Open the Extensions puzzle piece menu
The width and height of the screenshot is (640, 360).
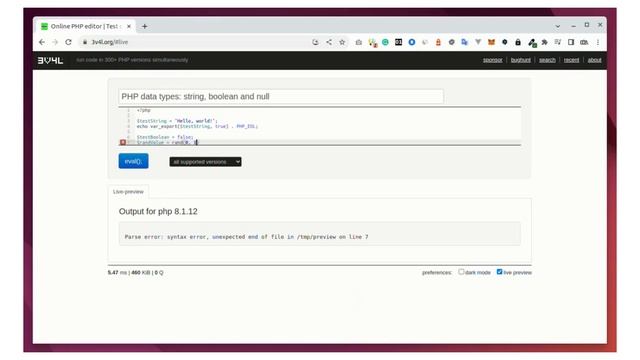coord(544,42)
